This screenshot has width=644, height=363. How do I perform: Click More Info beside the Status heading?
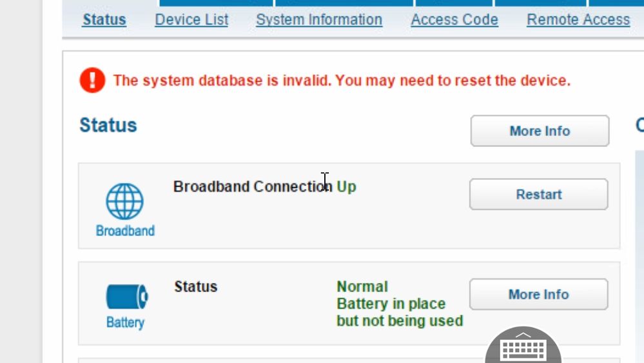coord(540,131)
